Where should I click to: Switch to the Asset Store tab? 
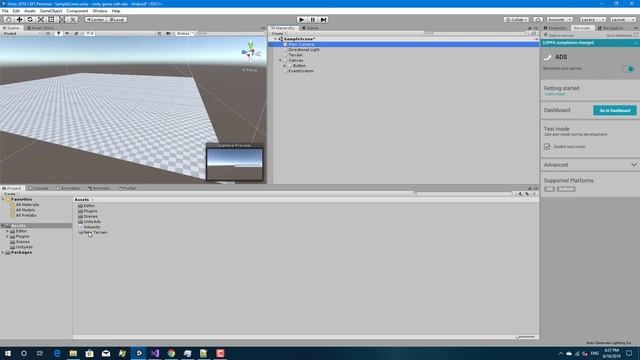pos(40,28)
